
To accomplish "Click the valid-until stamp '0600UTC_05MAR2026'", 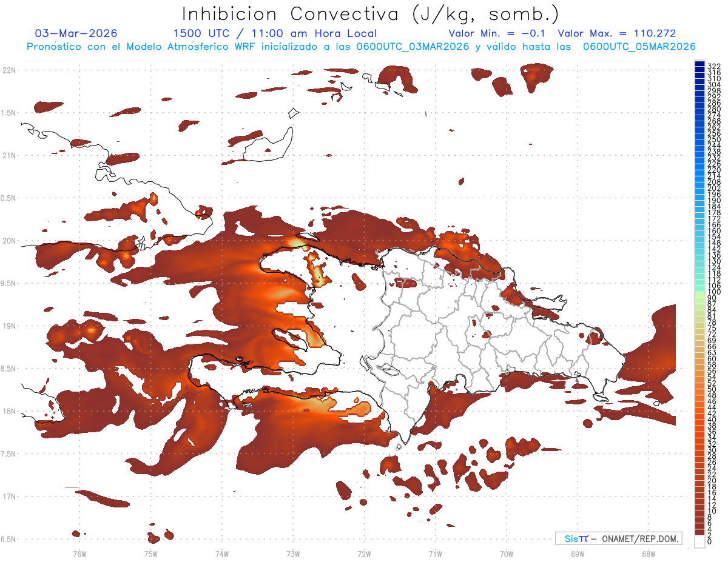I will (x=639, y=47).
